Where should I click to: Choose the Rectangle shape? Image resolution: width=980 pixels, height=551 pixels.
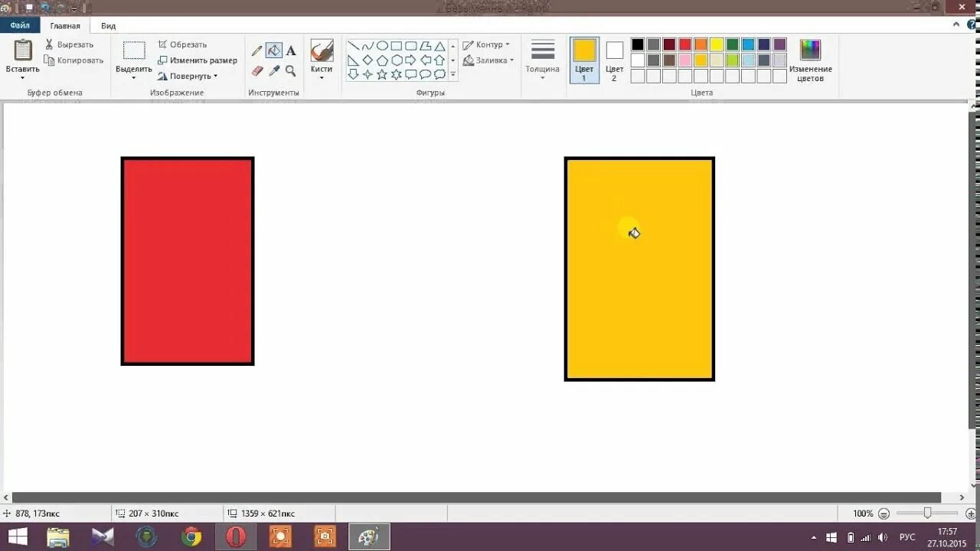point(397,46)
